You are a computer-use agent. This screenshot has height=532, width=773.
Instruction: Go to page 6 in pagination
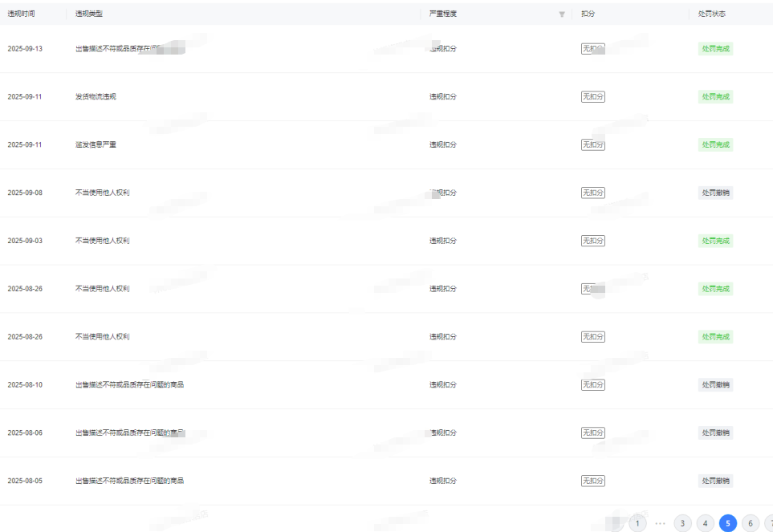(x=751, y=523)
